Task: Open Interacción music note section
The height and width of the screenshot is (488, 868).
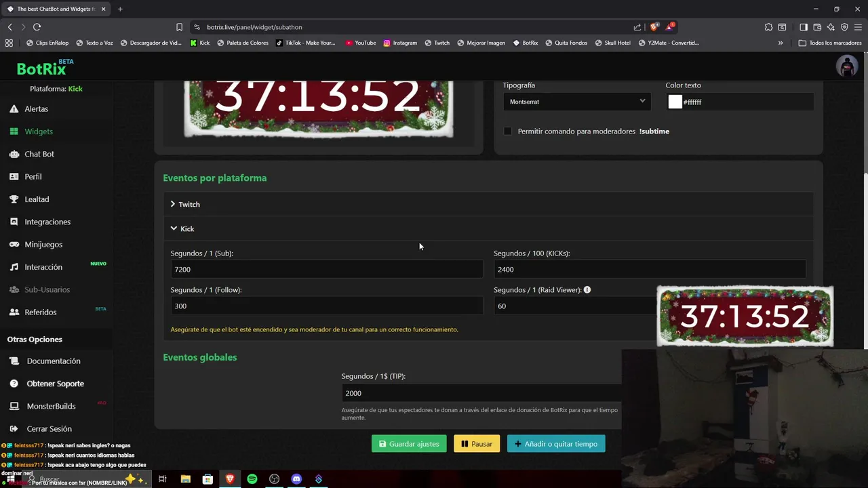Action: (43, 267)
